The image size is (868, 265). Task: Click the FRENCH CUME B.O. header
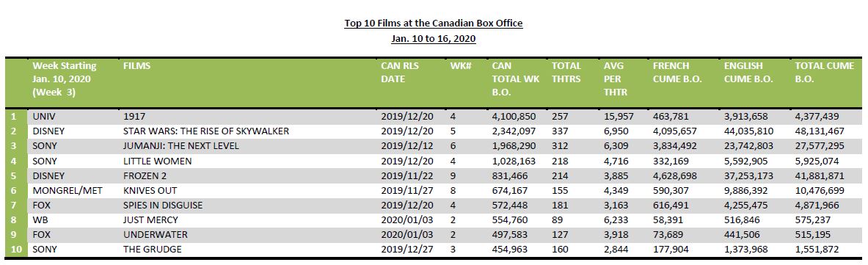677,72
